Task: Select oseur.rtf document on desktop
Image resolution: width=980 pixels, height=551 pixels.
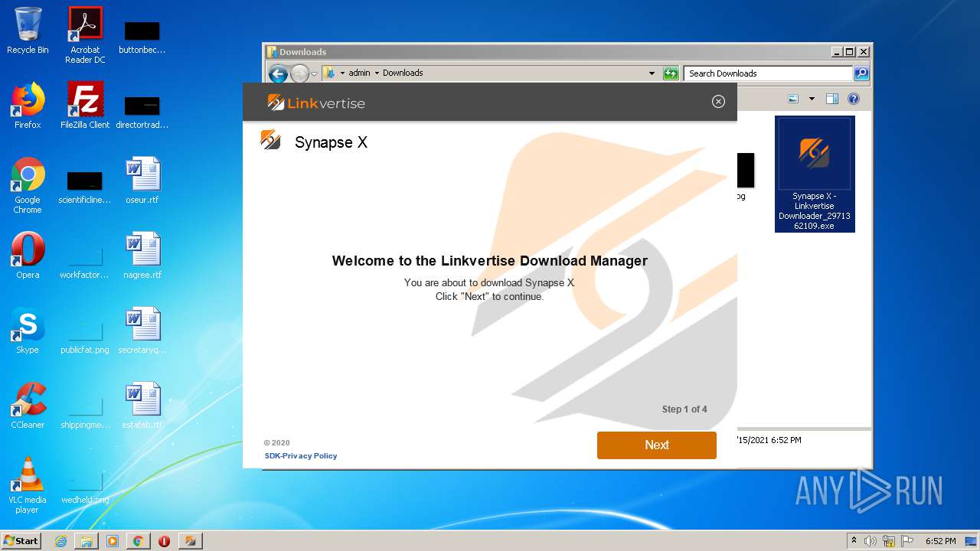Action: tap(142, 181)
